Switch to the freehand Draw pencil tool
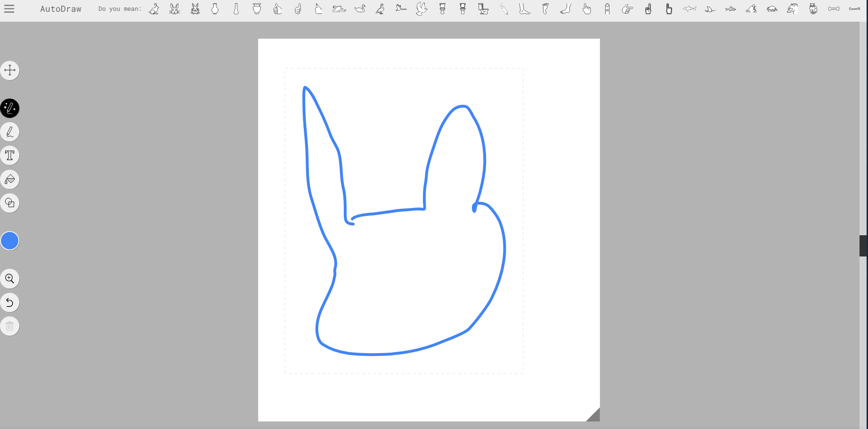The image size is (868, 429). [10, 132]
